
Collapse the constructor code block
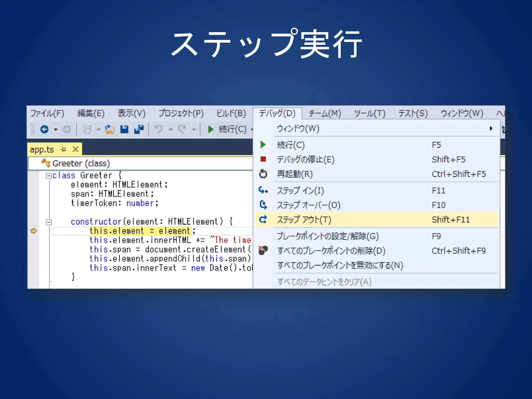49,222
